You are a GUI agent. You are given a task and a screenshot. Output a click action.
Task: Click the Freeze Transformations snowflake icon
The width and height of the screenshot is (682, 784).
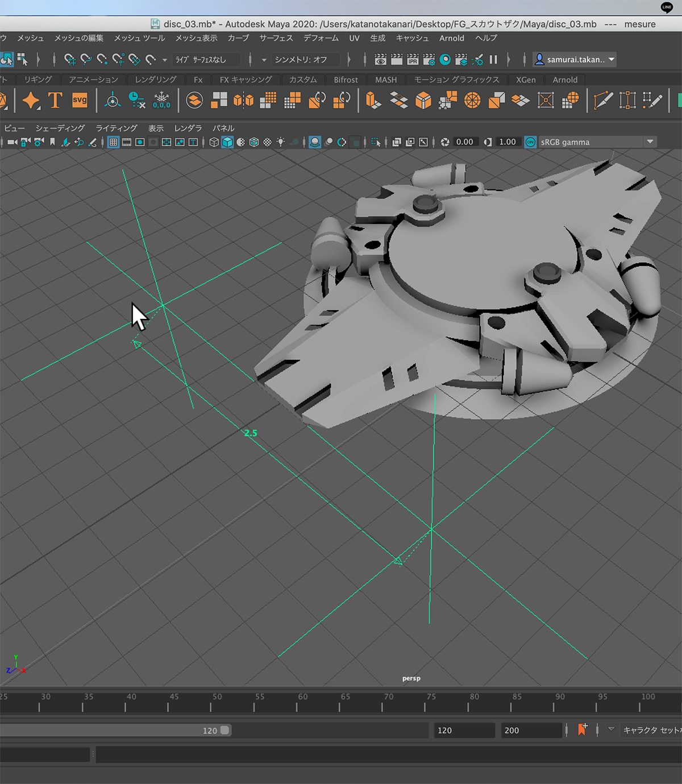[161, 100]
